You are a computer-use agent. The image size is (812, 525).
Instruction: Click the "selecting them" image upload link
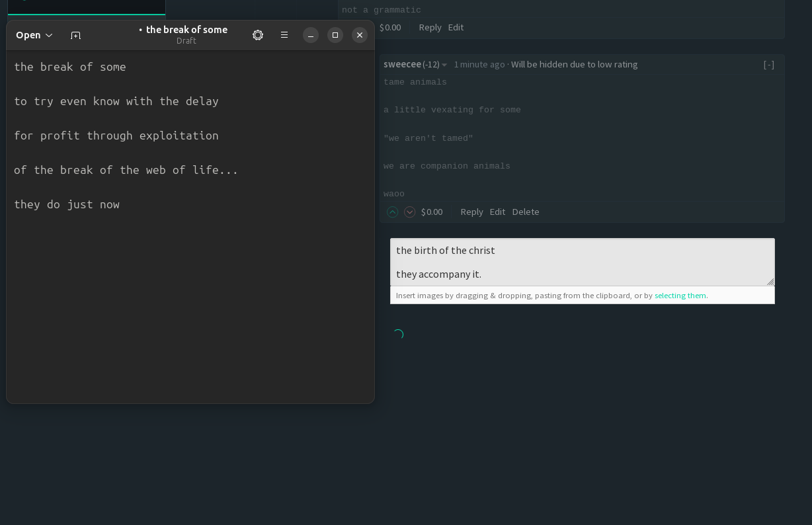click(680, 296)
